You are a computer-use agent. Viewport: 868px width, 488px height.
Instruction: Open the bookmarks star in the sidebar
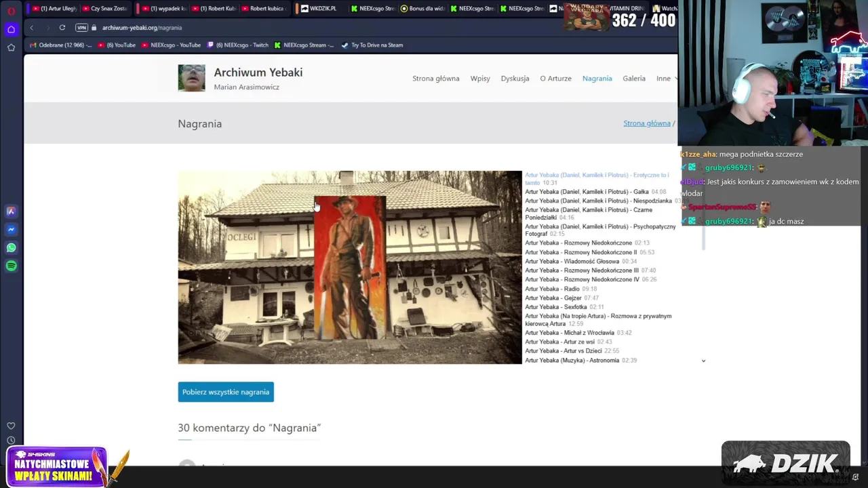(11, 47)
